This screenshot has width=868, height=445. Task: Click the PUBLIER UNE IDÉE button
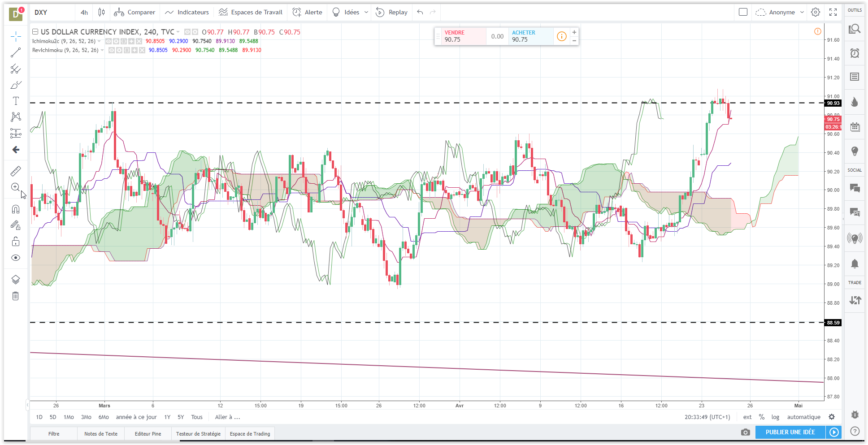[x=790, y=432]
